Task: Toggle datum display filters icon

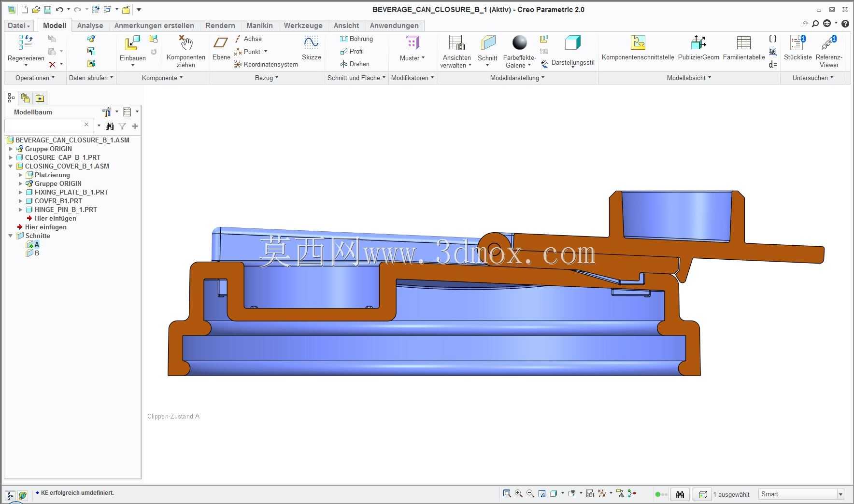Action: [602, 493]
